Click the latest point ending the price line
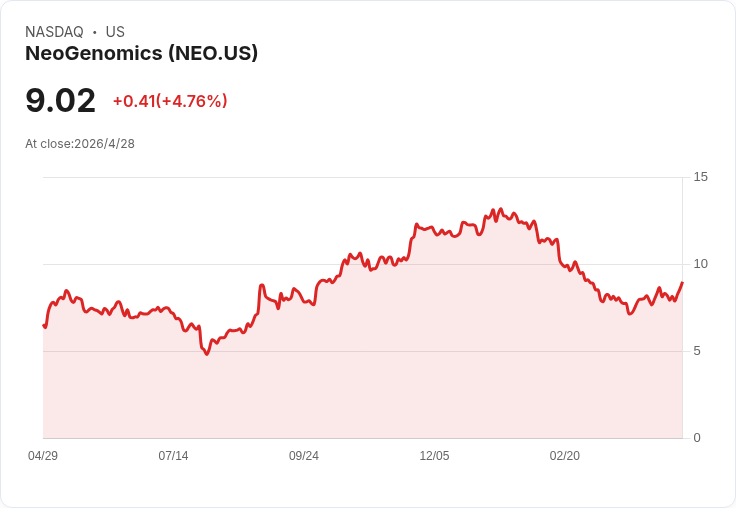 [682, 283]
